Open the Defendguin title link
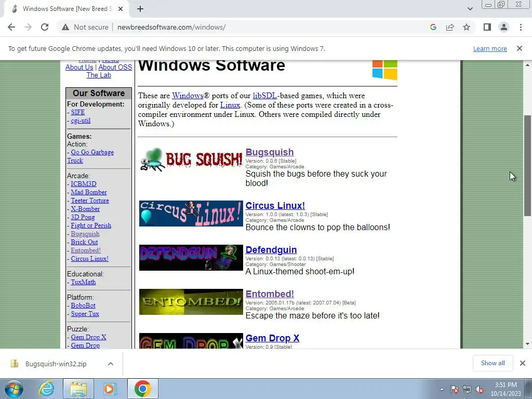Image resolution: width=532 pixels, height=399 pixels. point(271,250)
